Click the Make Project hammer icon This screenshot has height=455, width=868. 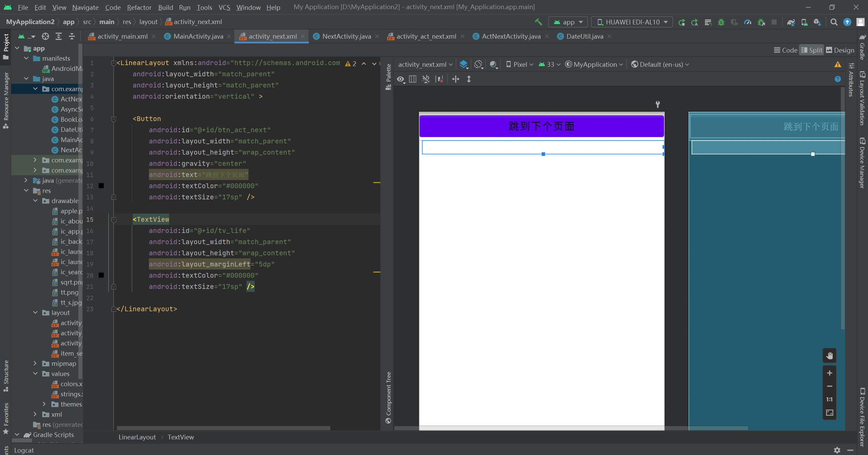tap(538, 22)
